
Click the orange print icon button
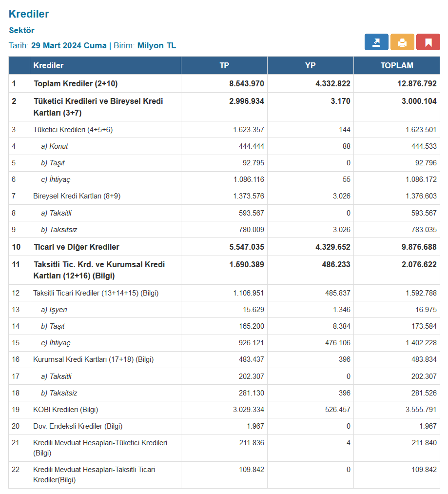coord(402,42)
